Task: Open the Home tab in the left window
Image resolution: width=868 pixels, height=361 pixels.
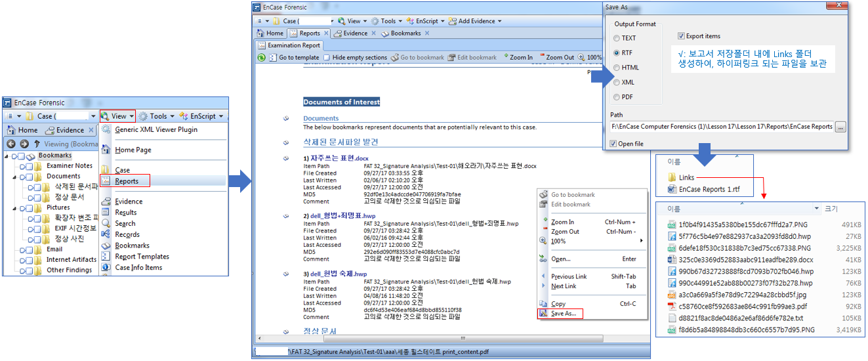Action: pos(23,131)
